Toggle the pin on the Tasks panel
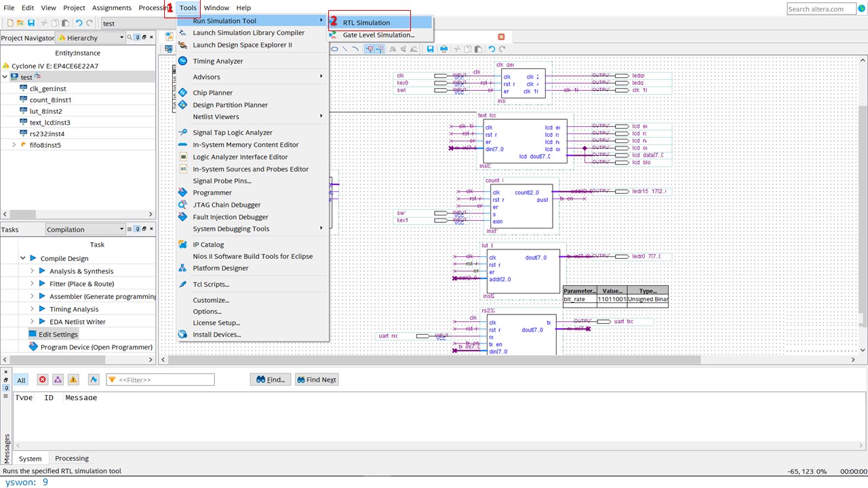 point(137,229)
